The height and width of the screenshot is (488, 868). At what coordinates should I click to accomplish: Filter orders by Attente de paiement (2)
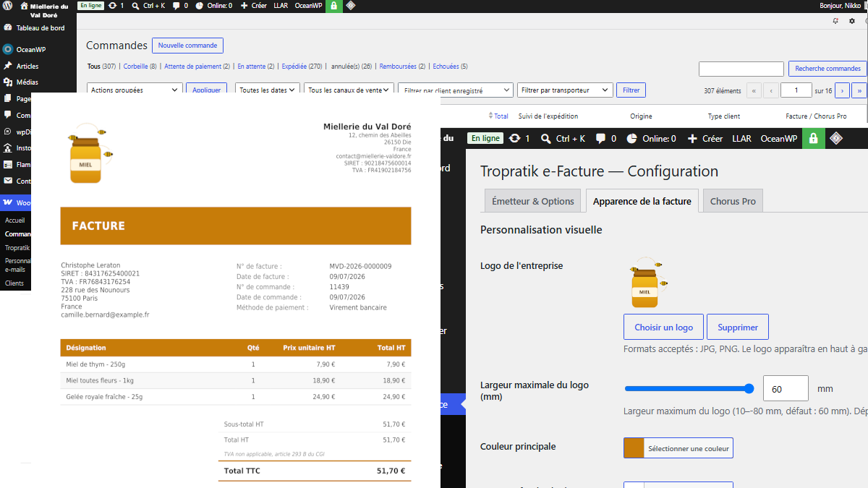coord(197,67)
